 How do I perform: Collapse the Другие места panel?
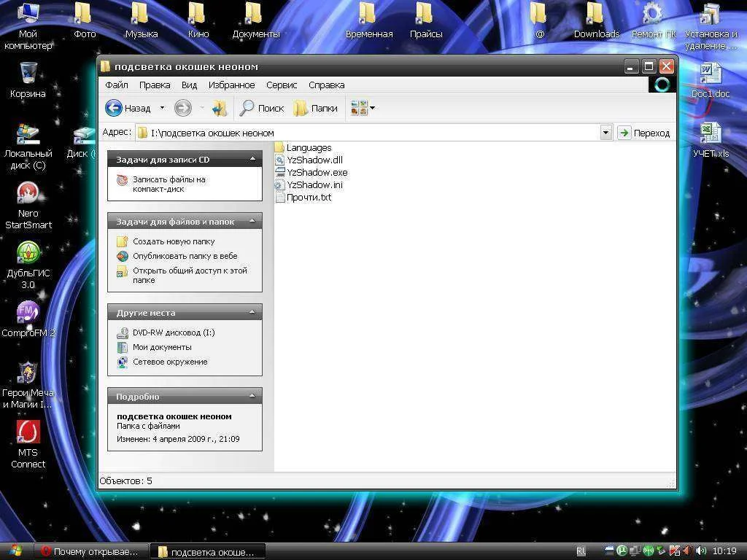tap(252, 313)
